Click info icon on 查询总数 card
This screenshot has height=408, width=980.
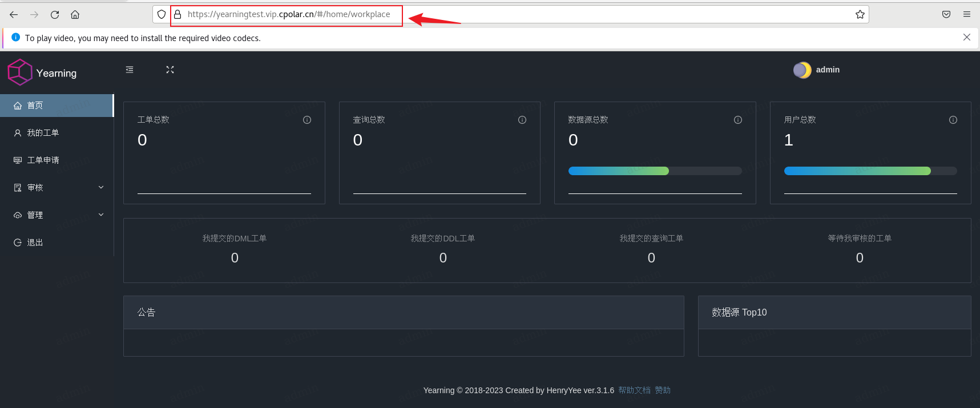click(522, 120)
